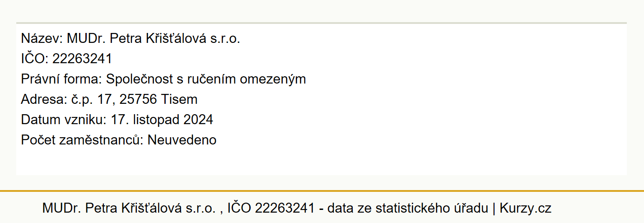Select the IČO number 22263241 in the panel
Screen dimensions: 644x223
click(x=82, y=59)
